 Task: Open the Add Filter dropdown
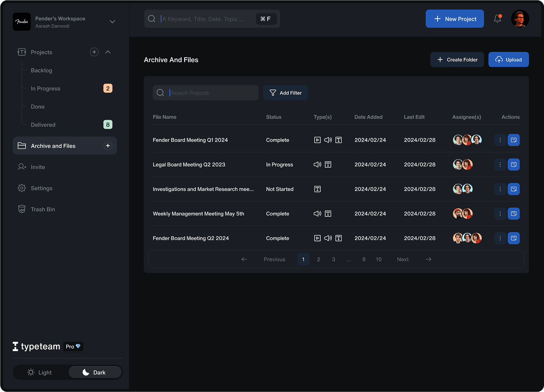pos(286,93)
